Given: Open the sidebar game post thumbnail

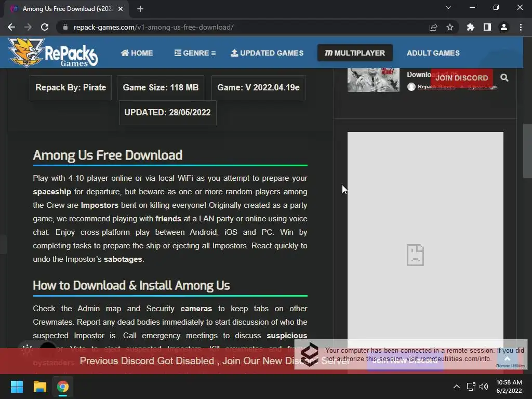Looking at the screenshot, I should (373, 79).
